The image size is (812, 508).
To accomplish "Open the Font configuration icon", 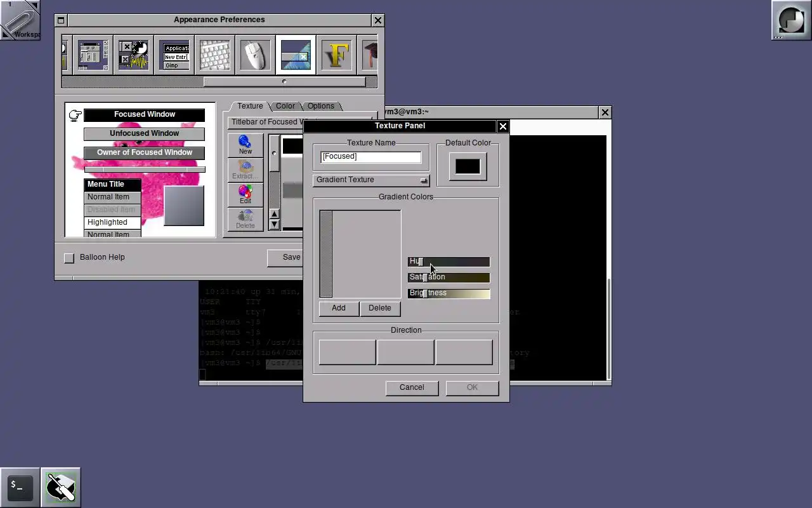I will click(x=337, y=55).
